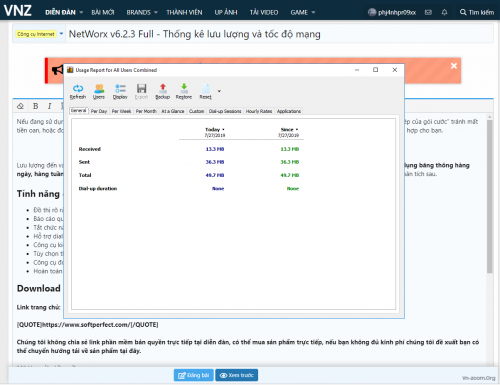Open the At a Glance tab
The width and height of the screenshot is (500, 385).
click(x=173, y=111)
